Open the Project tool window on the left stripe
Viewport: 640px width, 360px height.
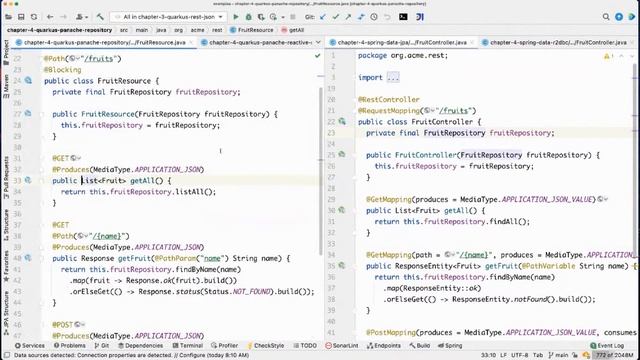[6, 52]
